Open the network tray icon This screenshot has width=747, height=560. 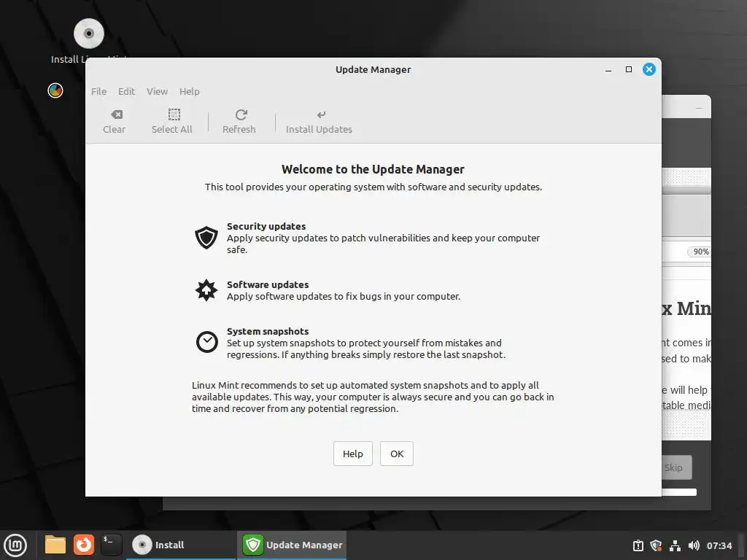click(x=675, y=545)
